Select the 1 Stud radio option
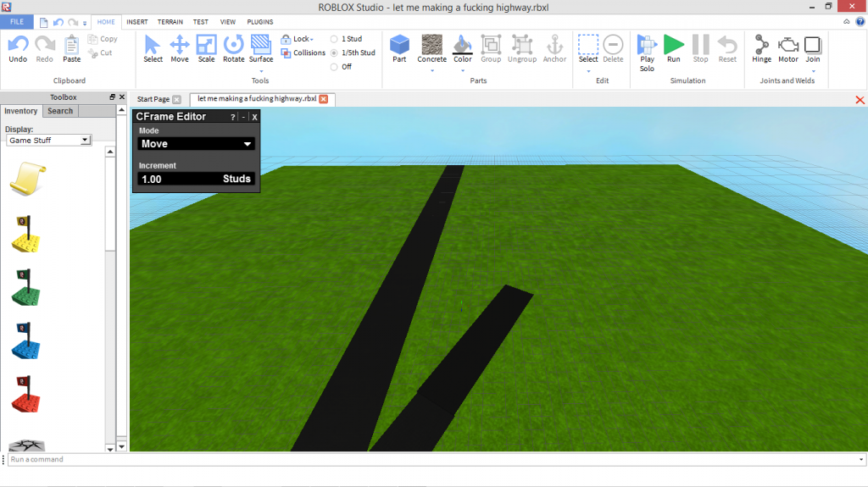Image resolution: width=868 pixels, height=487 pixels. (347, 39)
